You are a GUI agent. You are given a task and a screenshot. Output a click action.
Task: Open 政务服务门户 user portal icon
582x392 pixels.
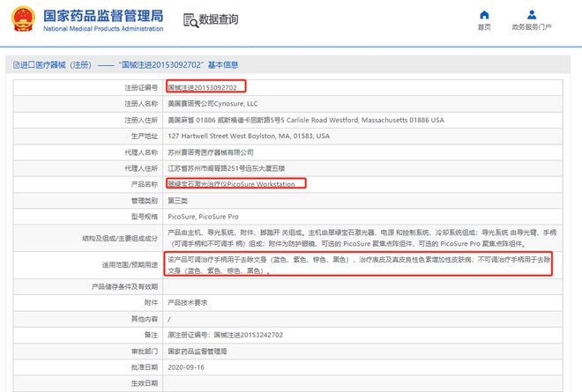532,15
